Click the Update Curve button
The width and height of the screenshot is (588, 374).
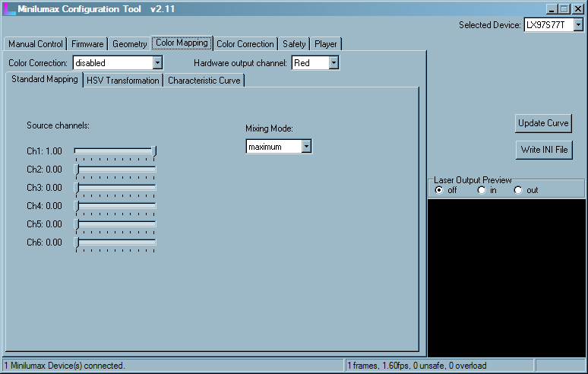point(543,123)
